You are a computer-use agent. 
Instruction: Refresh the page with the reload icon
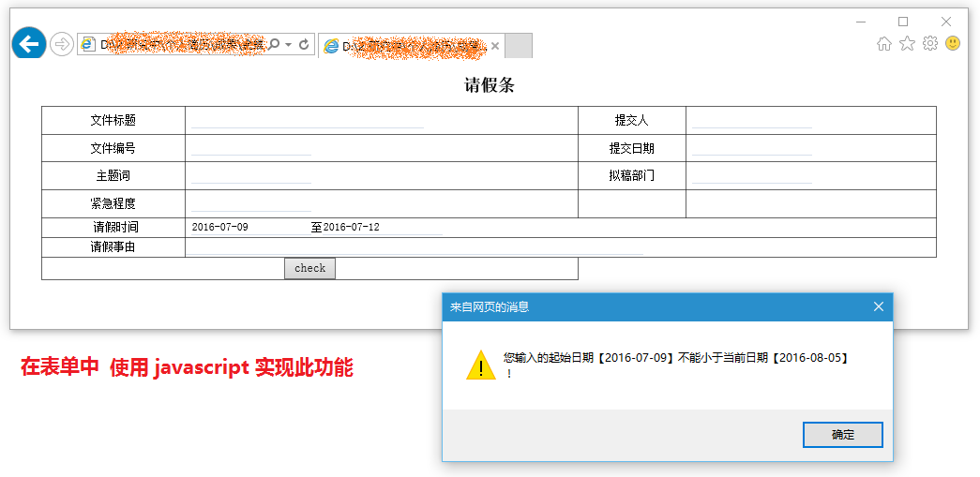click(x=304, y=44)
